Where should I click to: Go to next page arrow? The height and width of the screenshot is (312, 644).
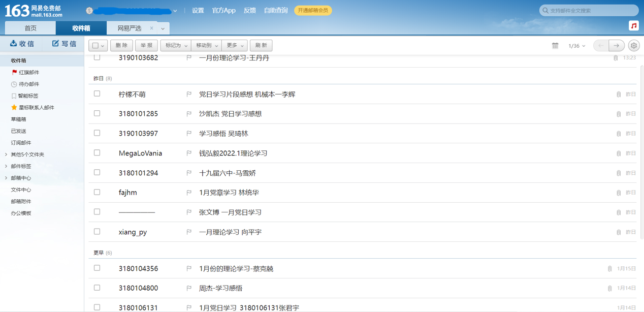coord(617,46)
